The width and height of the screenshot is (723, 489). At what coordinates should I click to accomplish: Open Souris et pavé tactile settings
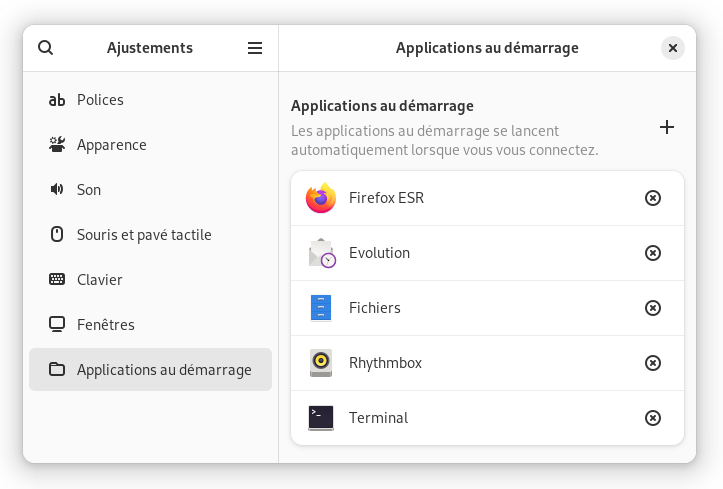coord(150,235)
